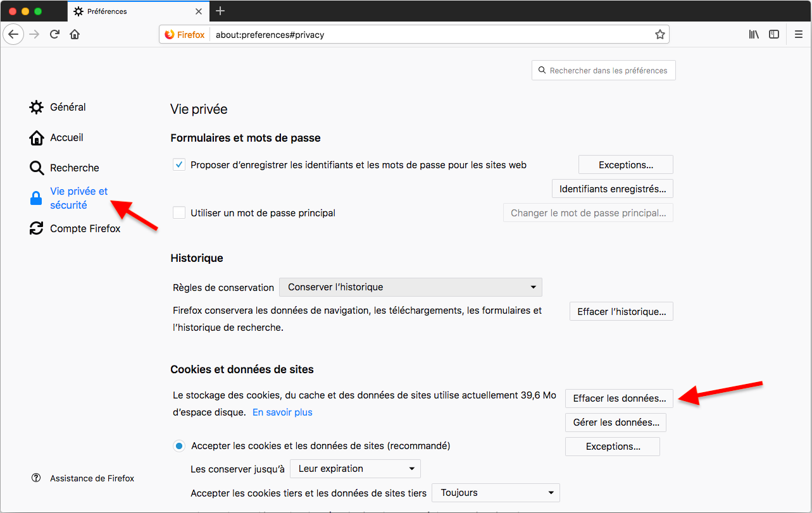Click the Règles de conservation label

tap(223, 287)
